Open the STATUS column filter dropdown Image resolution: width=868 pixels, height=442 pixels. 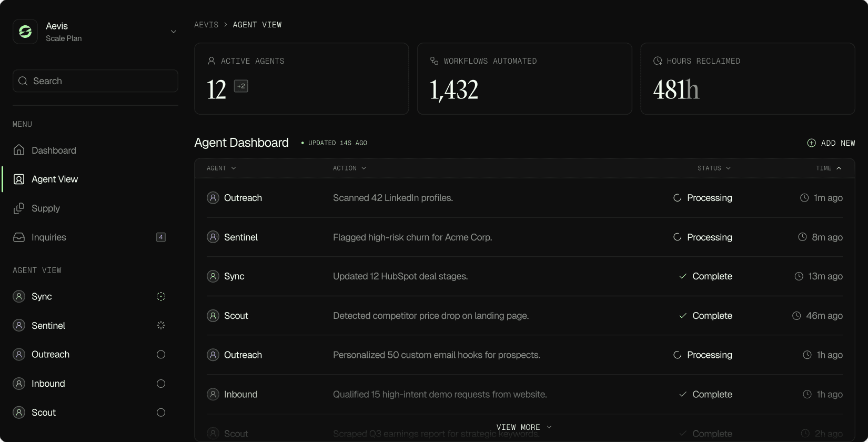click(714, 168)
